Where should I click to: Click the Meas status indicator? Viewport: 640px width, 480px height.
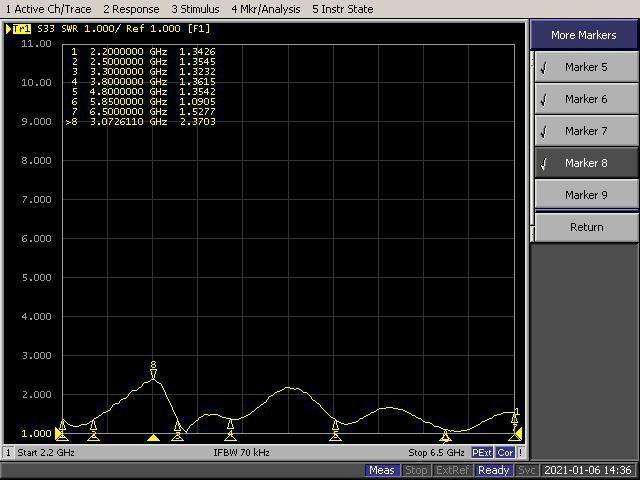[382, 470]
